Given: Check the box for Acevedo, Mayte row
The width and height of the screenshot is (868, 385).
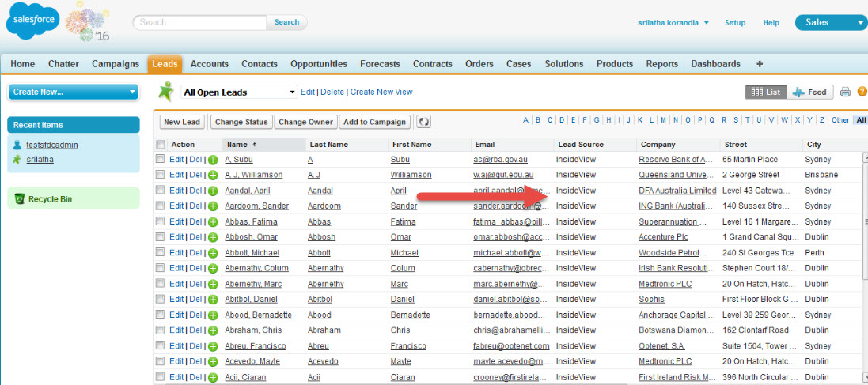Looking at the screenshot, I should point(161,361).
